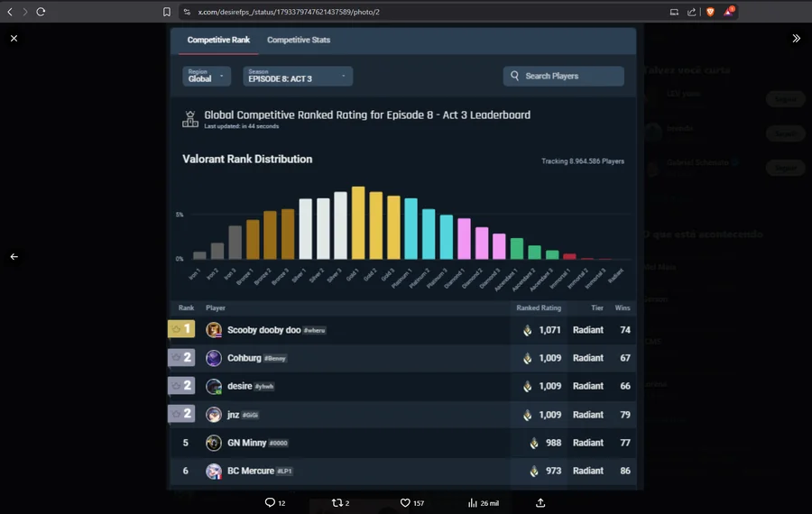
Task: Click share page icon in address bar
Action: [691, 12]
